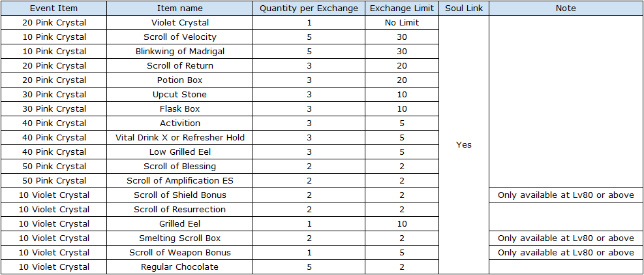Click the No Limit exchange cell
Viewport: 644px width, 275px height.
(x=402, y=23)
